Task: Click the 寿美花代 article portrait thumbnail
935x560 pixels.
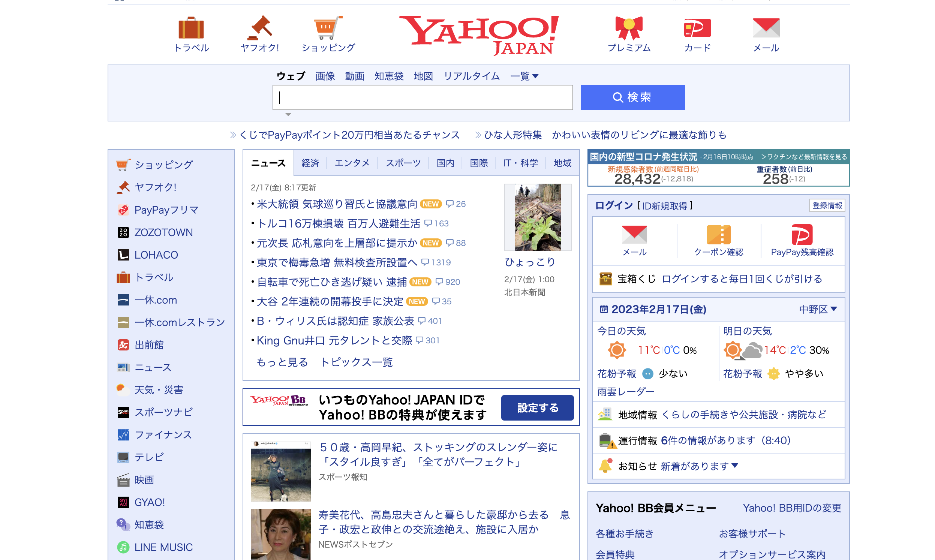Action: pyautogui.click(x=280, y=535)
